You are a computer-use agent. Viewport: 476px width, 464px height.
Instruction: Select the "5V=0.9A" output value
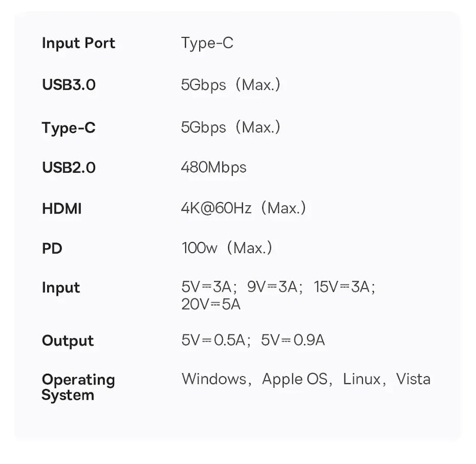(x=293, y=341)
